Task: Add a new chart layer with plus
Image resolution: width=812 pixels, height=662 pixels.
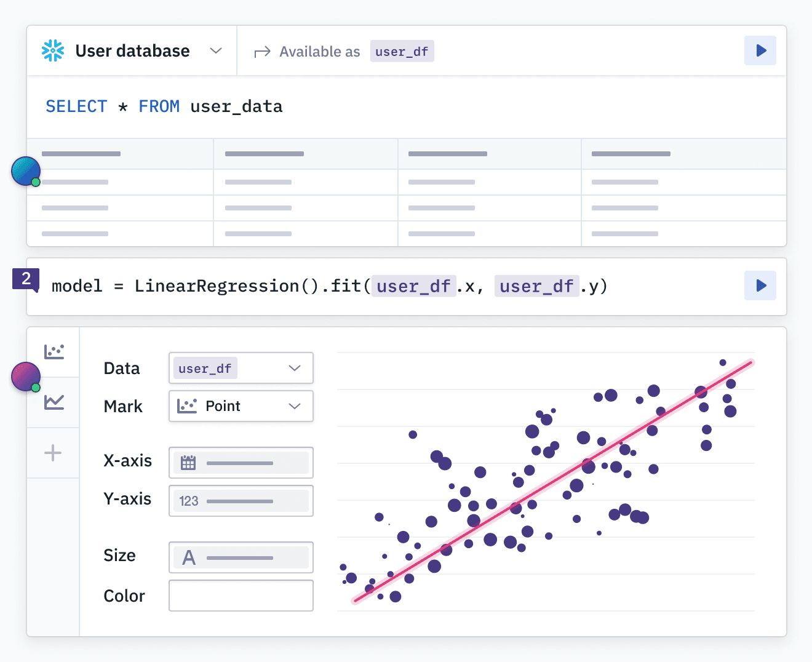Action: click(x=53, y=453)
